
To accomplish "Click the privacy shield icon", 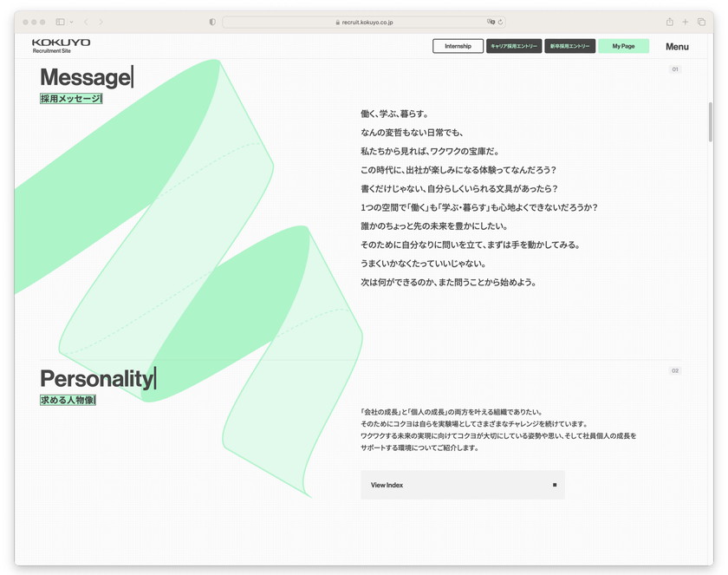I will pos(212,22).
